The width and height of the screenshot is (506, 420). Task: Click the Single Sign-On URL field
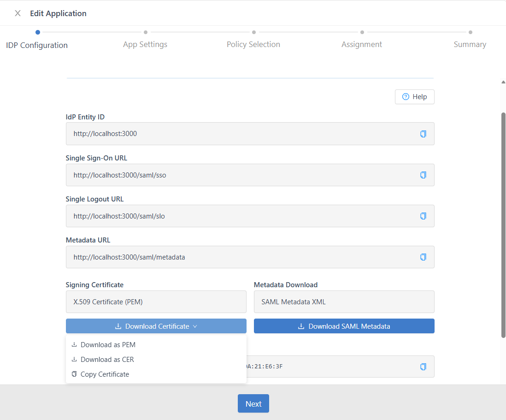point(250,175)
